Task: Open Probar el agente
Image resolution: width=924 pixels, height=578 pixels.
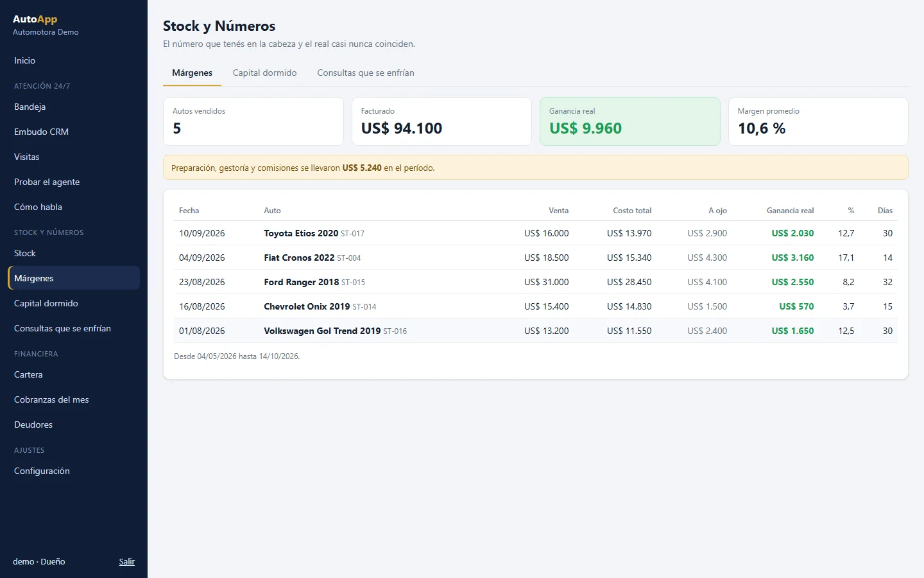Action: tap(74, 182)
